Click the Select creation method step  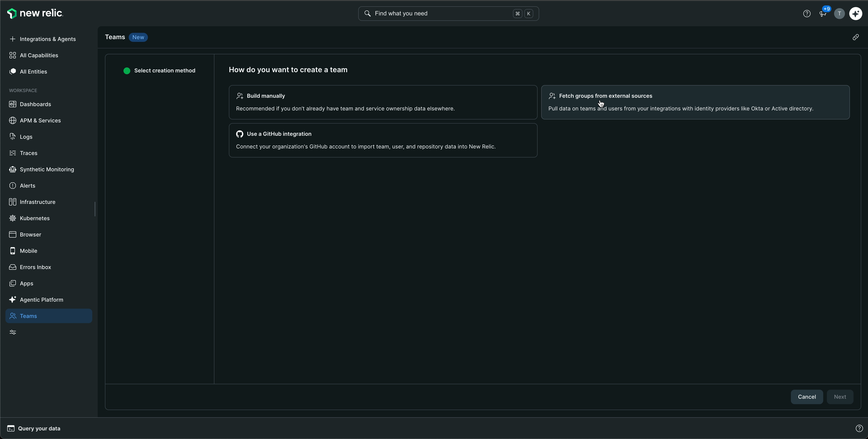pyautogui.click(x=159, y=70)
